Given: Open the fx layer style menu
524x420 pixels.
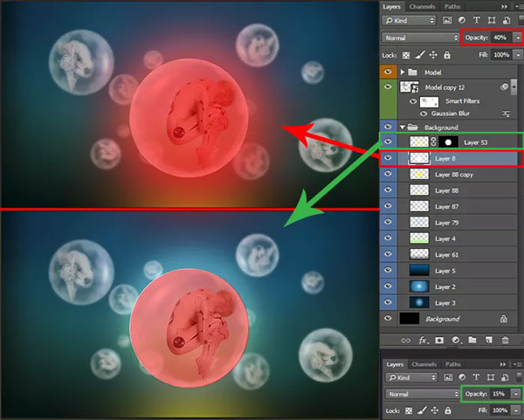Looking at the screenshot, I should tap(423, 341).
